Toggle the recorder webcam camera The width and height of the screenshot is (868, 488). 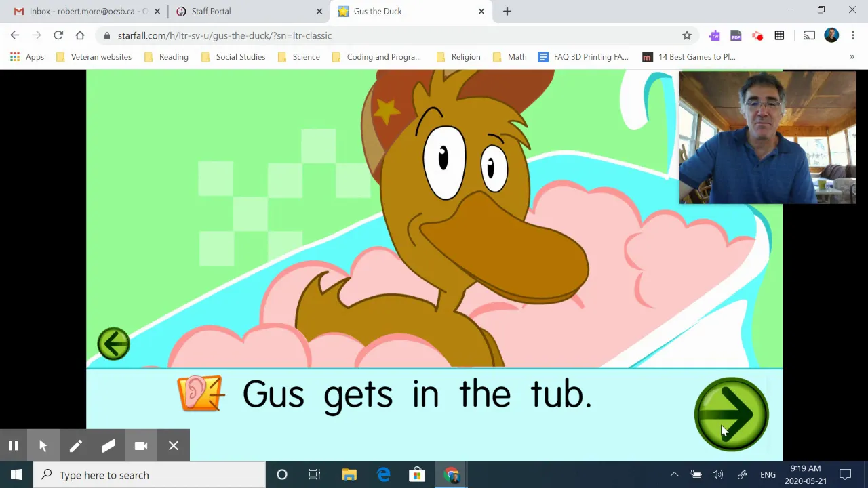point(141,446)
